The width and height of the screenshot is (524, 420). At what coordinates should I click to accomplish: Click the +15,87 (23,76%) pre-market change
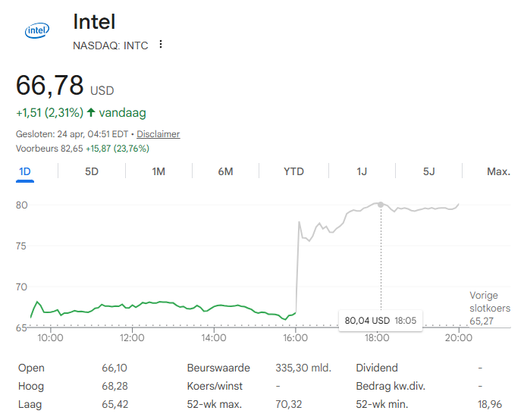[118, 149]
